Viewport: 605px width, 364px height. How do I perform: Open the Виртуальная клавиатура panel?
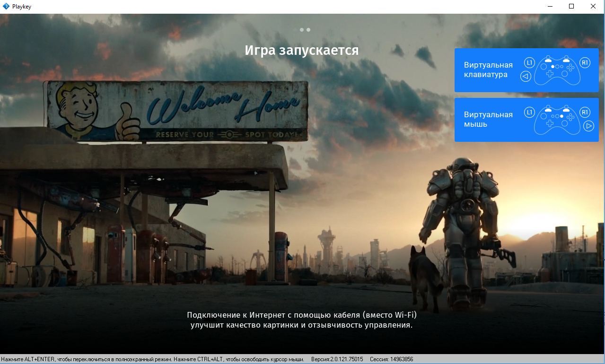pyautogui.click(x=526, y=70)
